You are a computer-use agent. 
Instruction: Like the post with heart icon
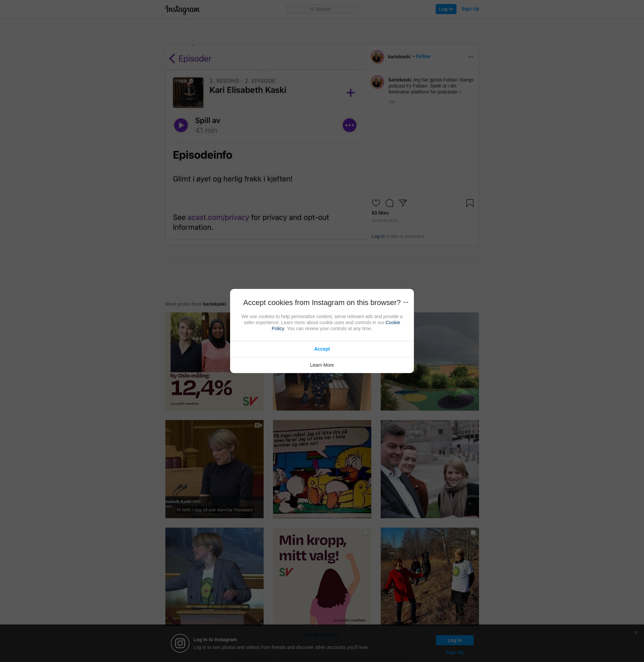[x=376, y=203]
